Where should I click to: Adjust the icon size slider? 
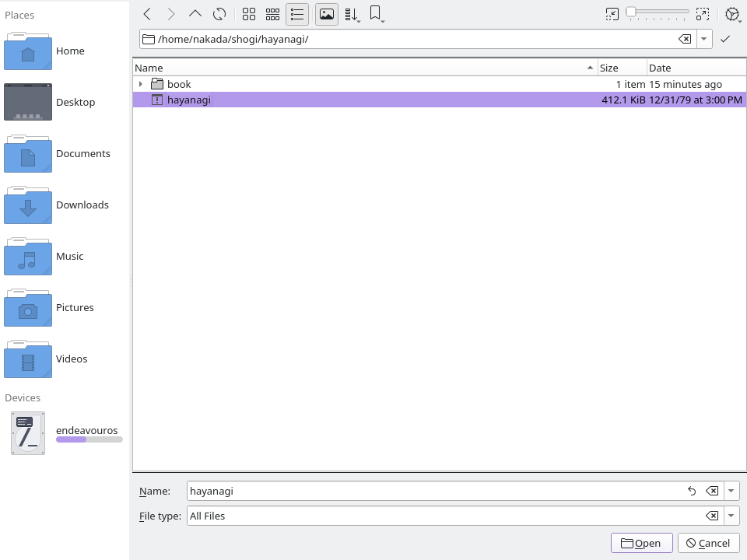658,13
